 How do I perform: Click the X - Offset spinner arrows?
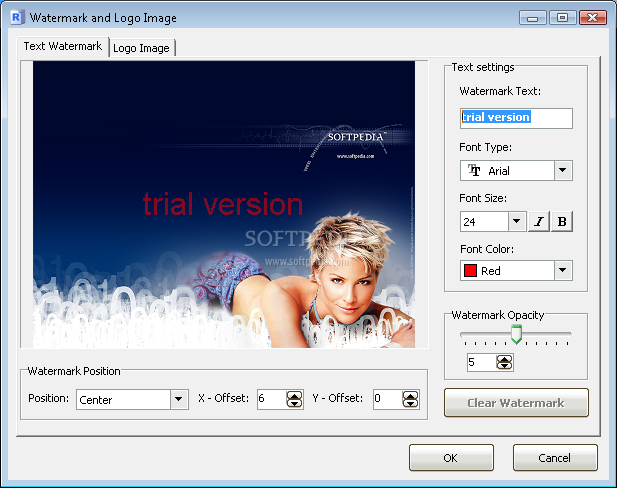(294, 399)
